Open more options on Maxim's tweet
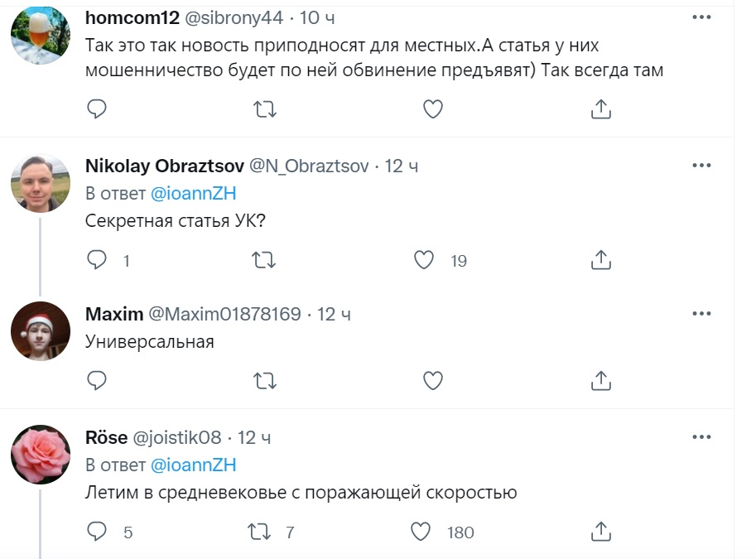756x559 pixels. [x=701, y=314]
